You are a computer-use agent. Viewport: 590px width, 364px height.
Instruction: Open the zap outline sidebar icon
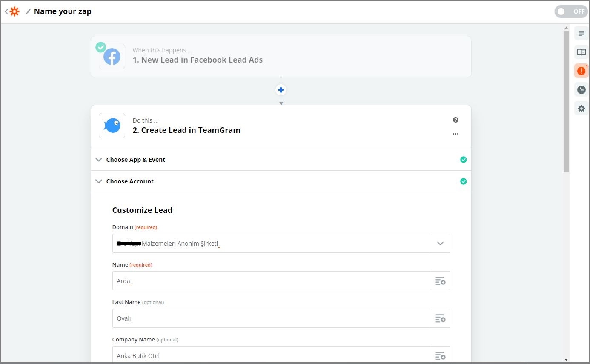tap(581, 33)
